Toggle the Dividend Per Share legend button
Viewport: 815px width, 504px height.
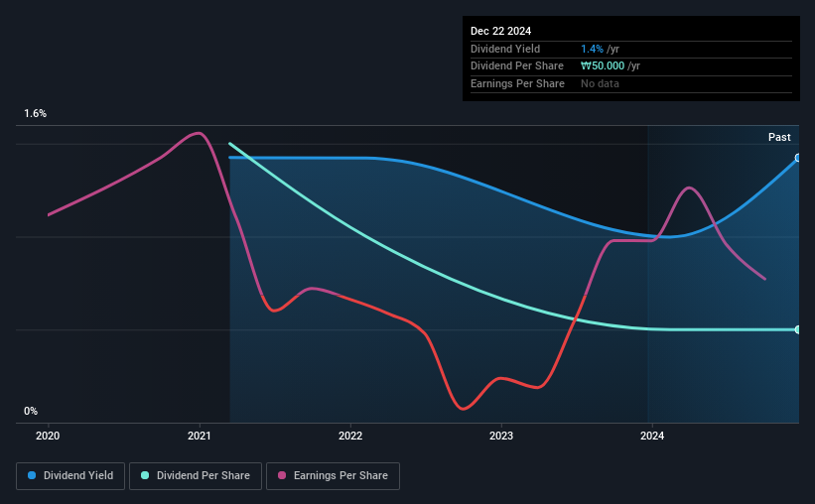(196, 476)
